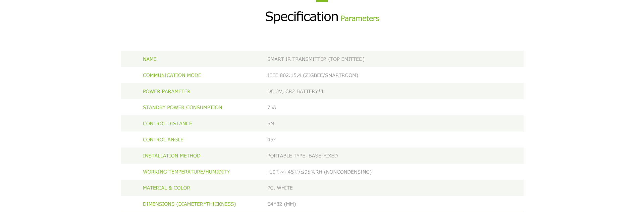Image resolution: width=644 pixels, height=212 pixels.
Task: Select the POWER PARAMETER label
Action: coord(166,91)
